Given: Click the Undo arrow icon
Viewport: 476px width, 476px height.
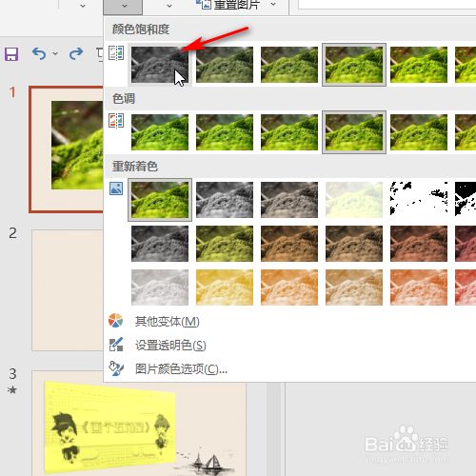Looking at the screenshot, I should pyautogui.click(x=39, y=53).
